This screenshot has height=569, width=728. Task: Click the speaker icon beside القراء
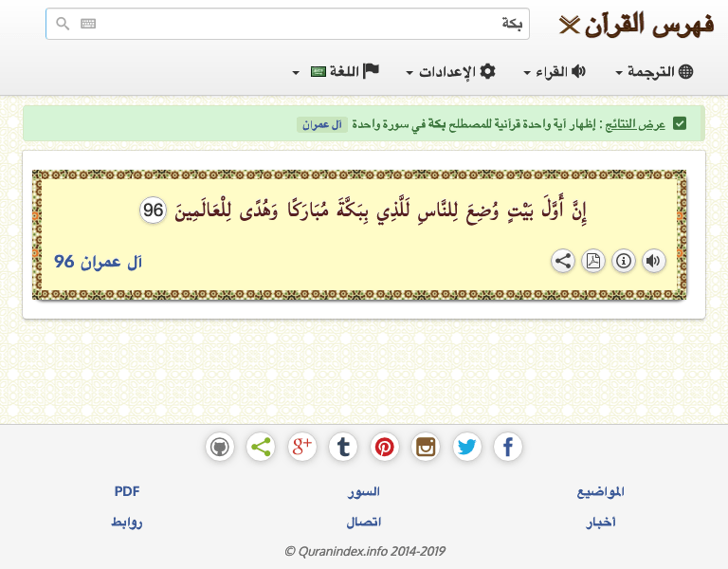click(578, 71)
